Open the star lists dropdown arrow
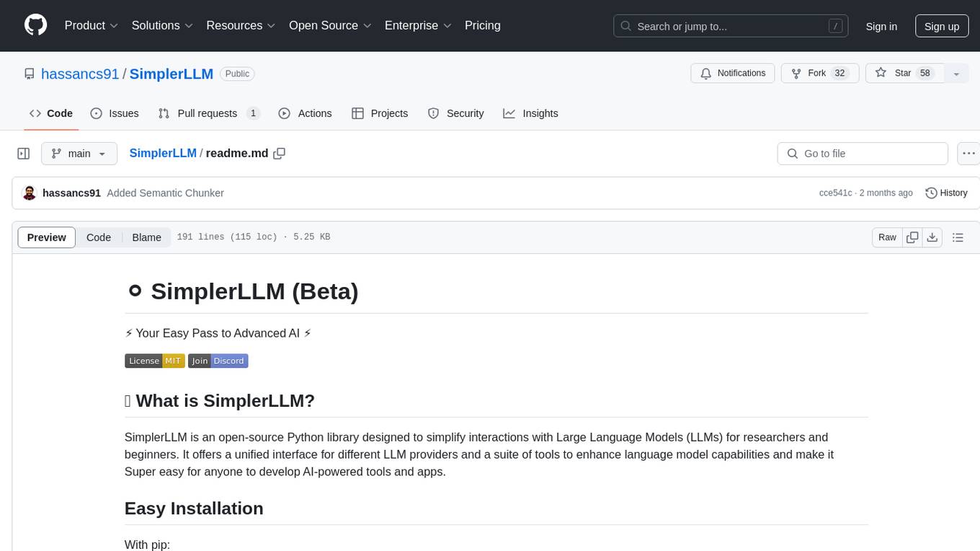Screen dimensions: 980x551 [956, 74]
